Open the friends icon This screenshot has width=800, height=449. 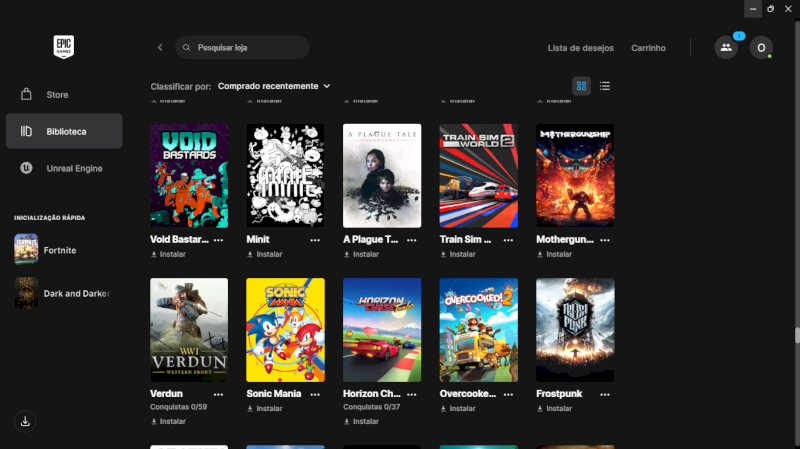726,47
